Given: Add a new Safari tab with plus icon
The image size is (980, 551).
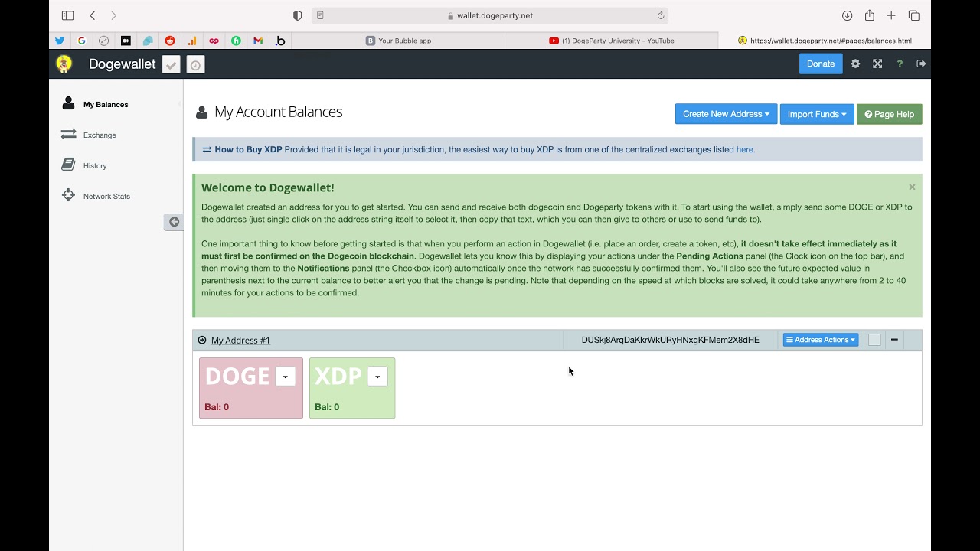Looking at the screenshot, I should pyautogui.click(x=891, y=15).
